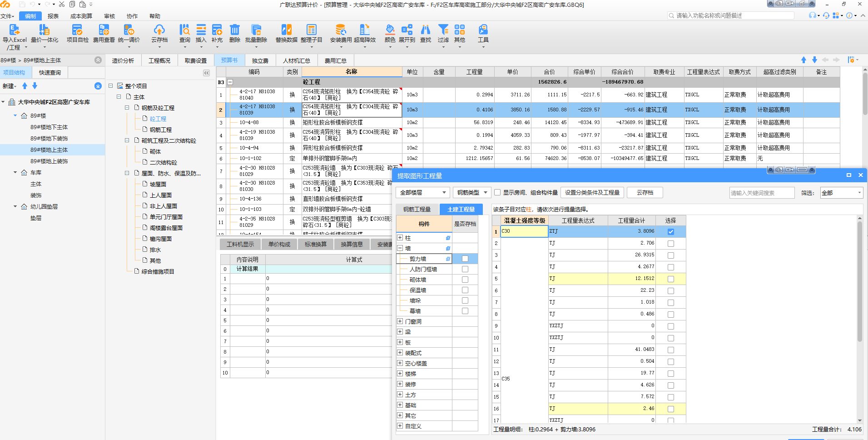Screen dimensions: 868x440
Task: Check the selection box for quantity 26.9315
Action: click(x=671, y=255)
